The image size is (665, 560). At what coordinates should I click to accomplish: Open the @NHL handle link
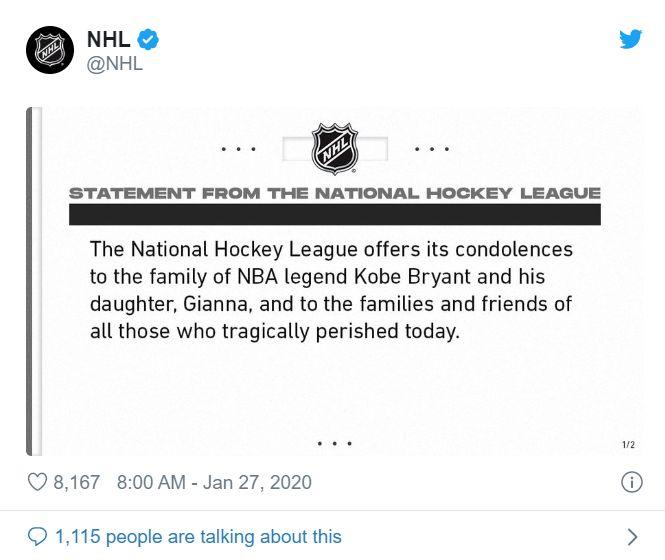115,64
